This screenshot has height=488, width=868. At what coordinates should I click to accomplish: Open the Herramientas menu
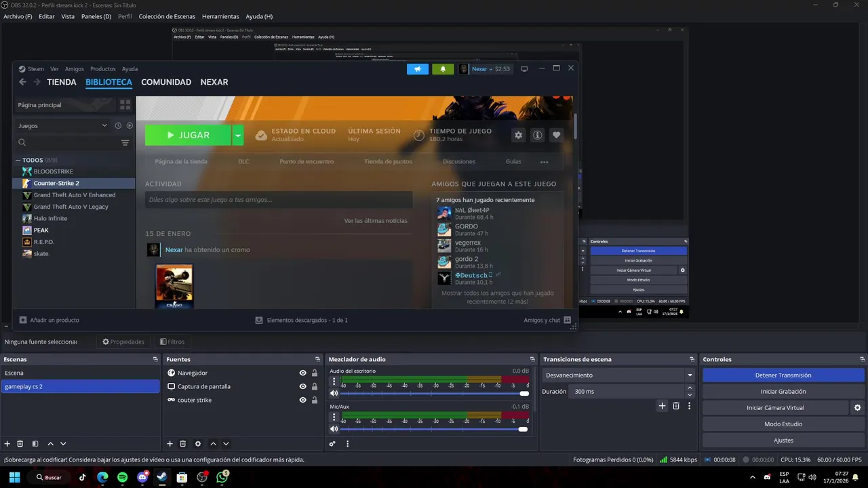click(x=220, y=16)
